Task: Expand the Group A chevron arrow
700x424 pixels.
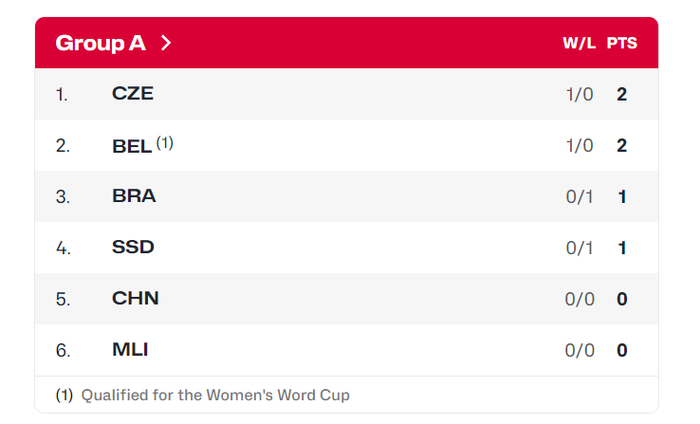Action: (166, 43)
